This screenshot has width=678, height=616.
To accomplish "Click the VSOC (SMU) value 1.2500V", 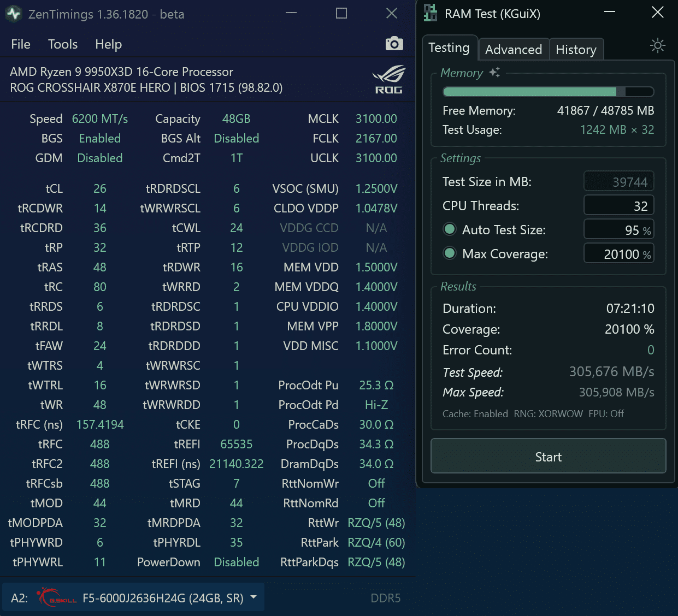I will 376,188.
